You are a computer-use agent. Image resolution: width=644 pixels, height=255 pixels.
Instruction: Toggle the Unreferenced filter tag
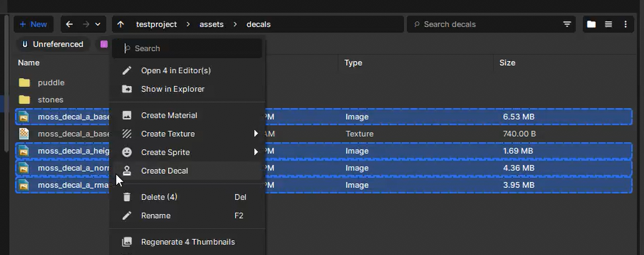52,44
